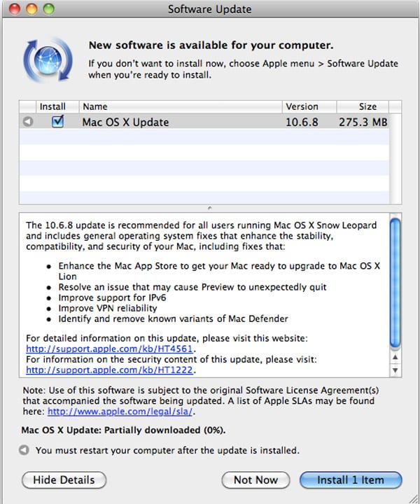Click the Version column header
420x504 pixels.
coord(309,106)
